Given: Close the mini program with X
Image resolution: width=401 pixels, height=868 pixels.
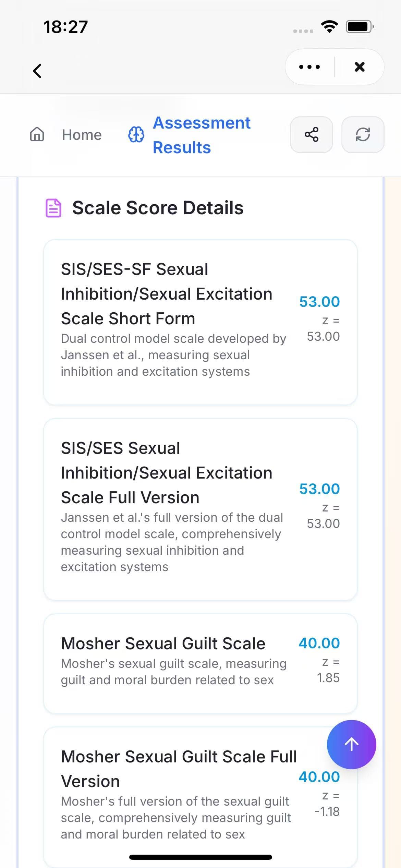Looking at the screenshot, I should [360, 67].
